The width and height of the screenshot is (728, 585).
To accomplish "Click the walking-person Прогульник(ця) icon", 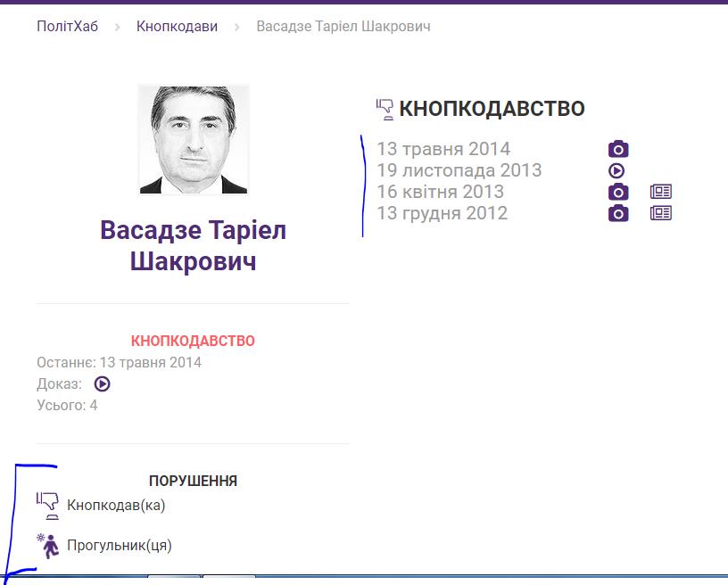I will click(x=47, y=545).
